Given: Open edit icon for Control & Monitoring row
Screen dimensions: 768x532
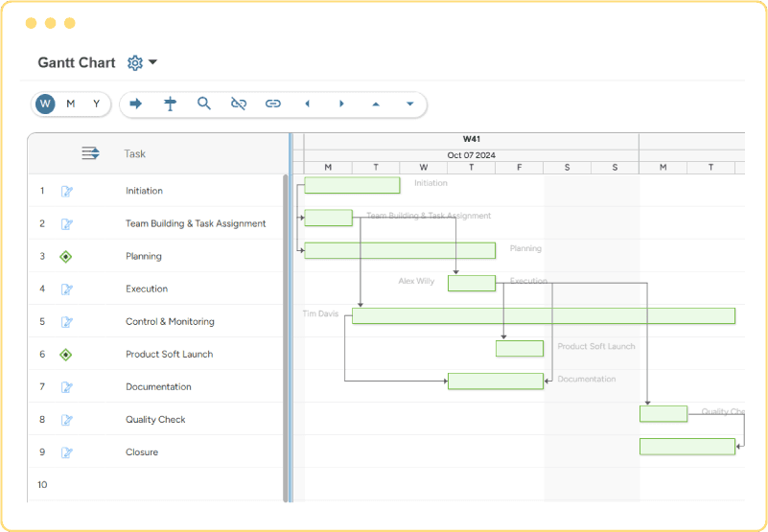Looking at the screenshot, I should coord(66,322).
